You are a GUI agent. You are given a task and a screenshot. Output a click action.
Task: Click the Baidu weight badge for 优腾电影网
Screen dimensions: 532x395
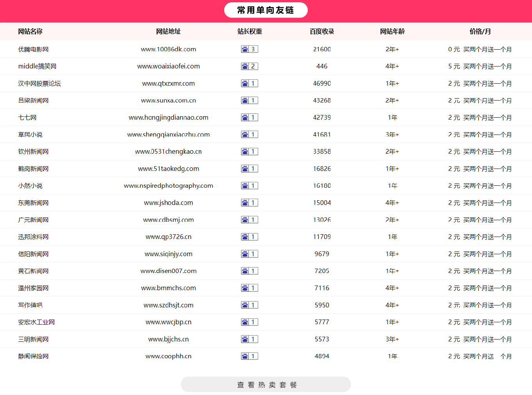pyautogui.click(x=249, y=49)
